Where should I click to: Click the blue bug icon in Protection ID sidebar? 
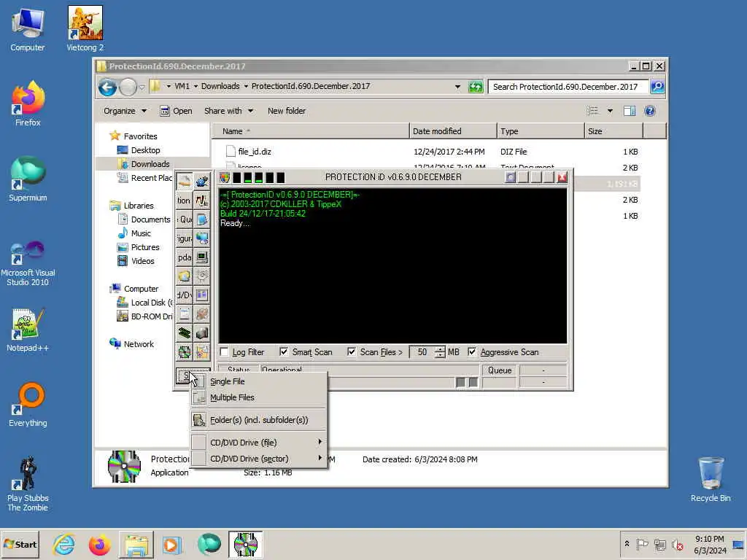click(202, 182)
